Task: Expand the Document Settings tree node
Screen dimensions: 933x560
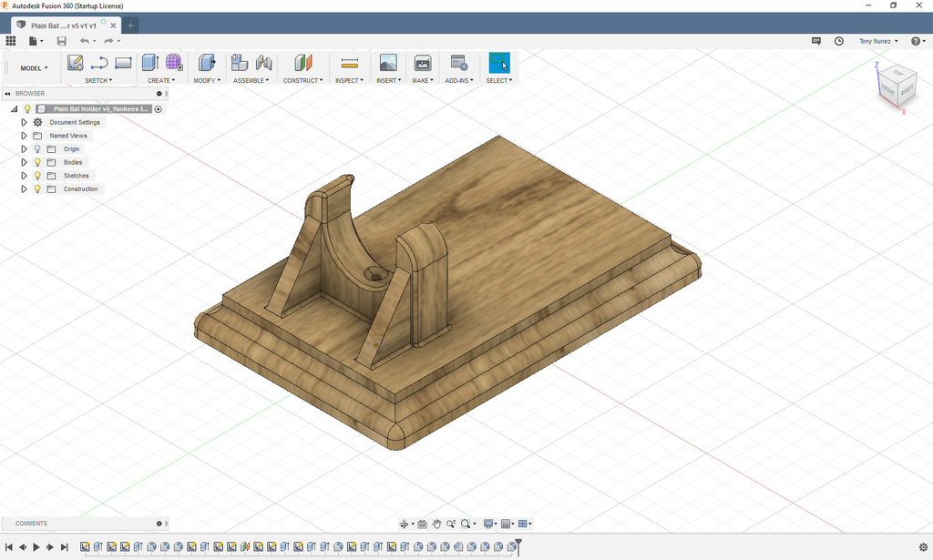Action: tap(24, 122)
